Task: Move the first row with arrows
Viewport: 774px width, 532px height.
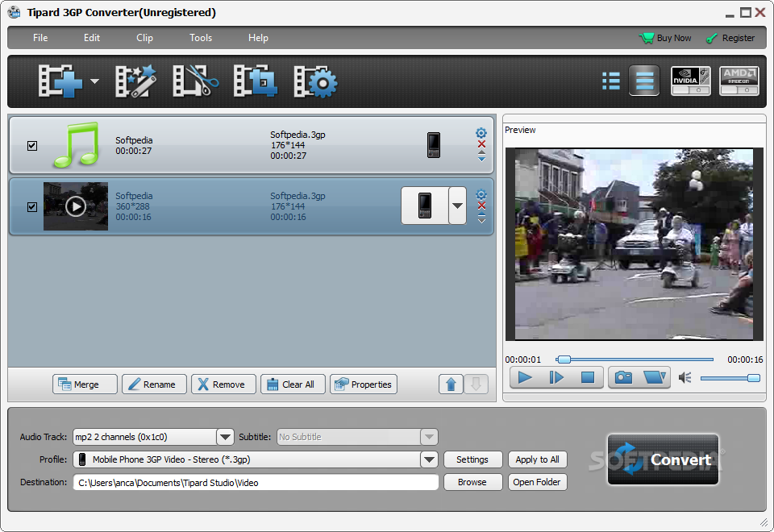Action: 481,156
